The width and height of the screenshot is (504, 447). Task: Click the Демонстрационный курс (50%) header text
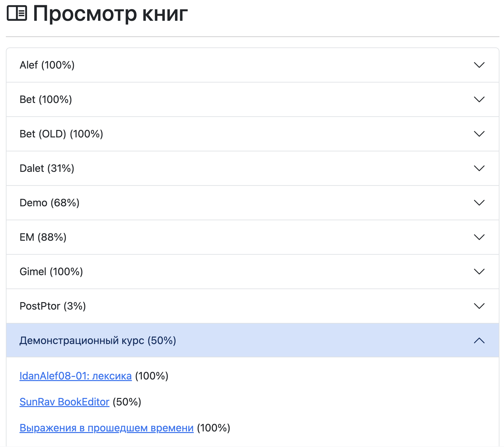(x=98, y=340)
